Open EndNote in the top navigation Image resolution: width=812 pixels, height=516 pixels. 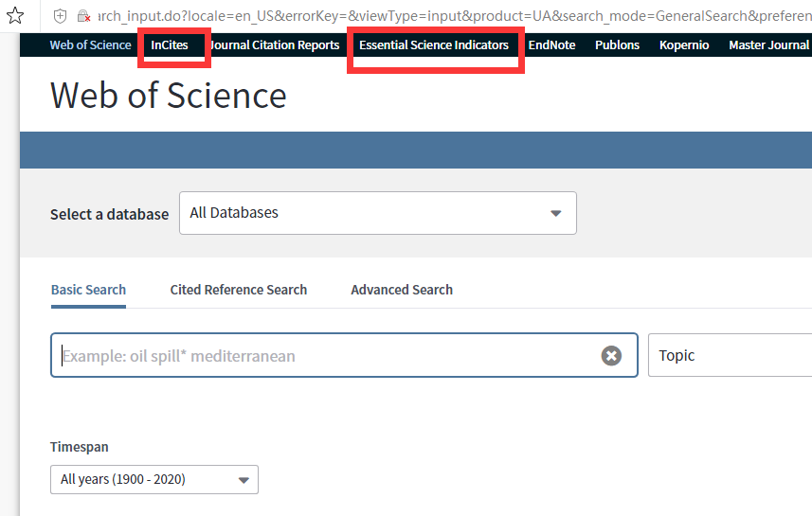pyautogui.click(x=551, y=45)
